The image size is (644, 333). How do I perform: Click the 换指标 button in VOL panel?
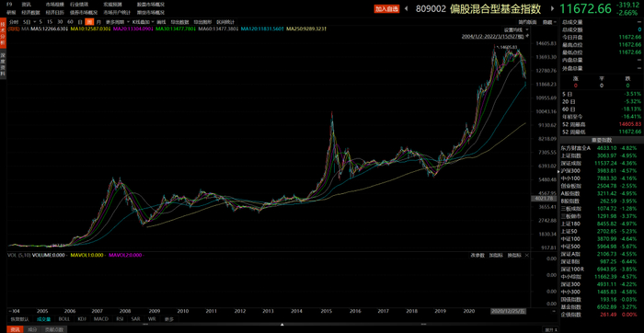click(514, 255)
